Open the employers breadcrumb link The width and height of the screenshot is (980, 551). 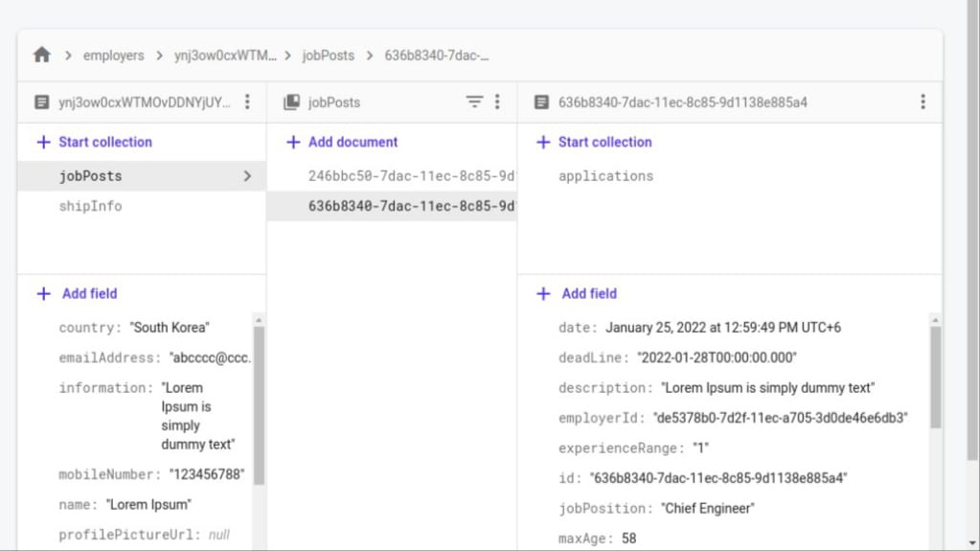point(113,56)
